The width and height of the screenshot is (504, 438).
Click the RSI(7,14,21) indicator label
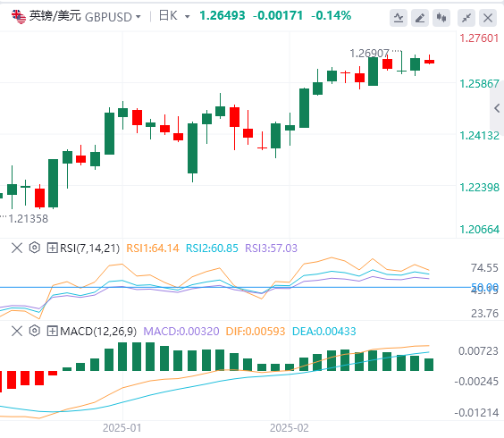89,248
